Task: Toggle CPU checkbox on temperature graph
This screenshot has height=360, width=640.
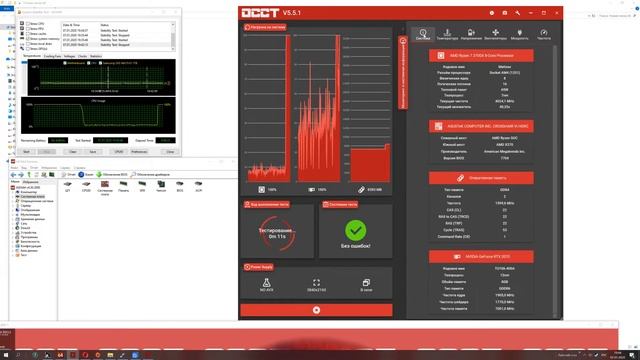Action: (x=89, y=63)
